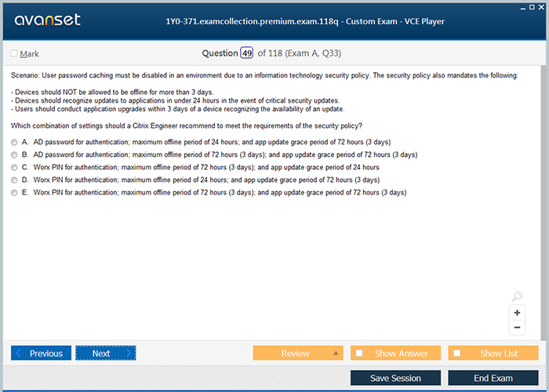
Task: Choose option B, AD password with 72 hours offline
Action: coord(14,154)
